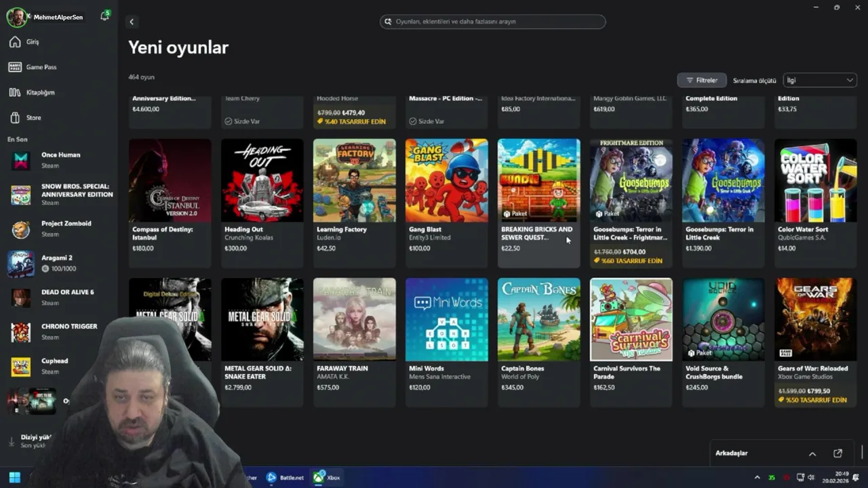This screenshot has width=868, height=488.
Task: Click %60 TASARRUF EDİN Goosebumps discount tag
Action: (628, 261)
